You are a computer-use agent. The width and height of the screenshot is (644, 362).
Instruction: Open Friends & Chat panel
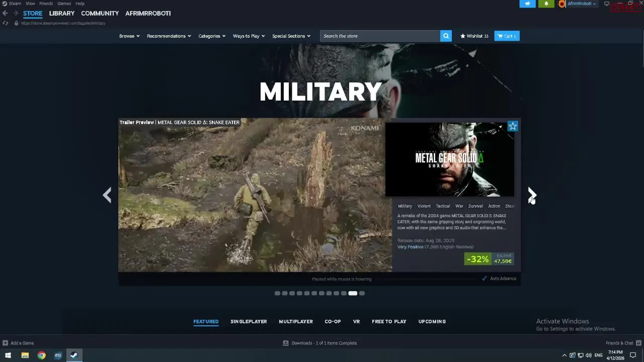coord(623,343)
